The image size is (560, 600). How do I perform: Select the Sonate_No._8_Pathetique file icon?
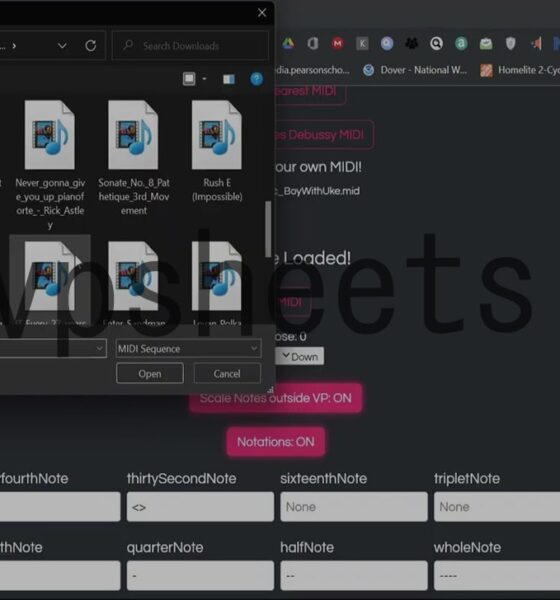[133, 135]
